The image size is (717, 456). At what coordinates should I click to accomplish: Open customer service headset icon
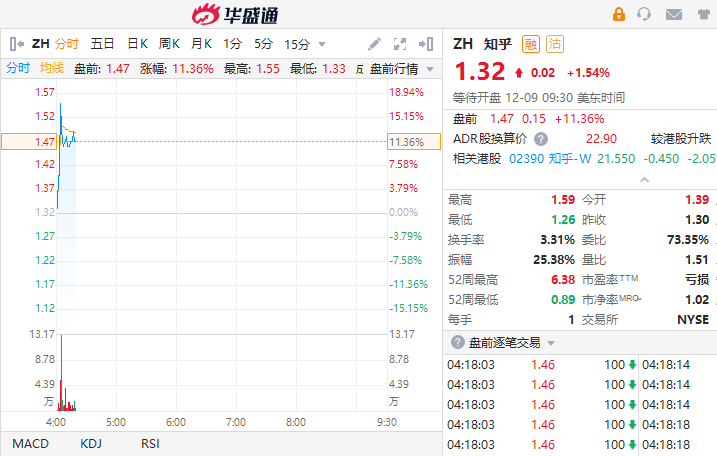pos(644,14)
